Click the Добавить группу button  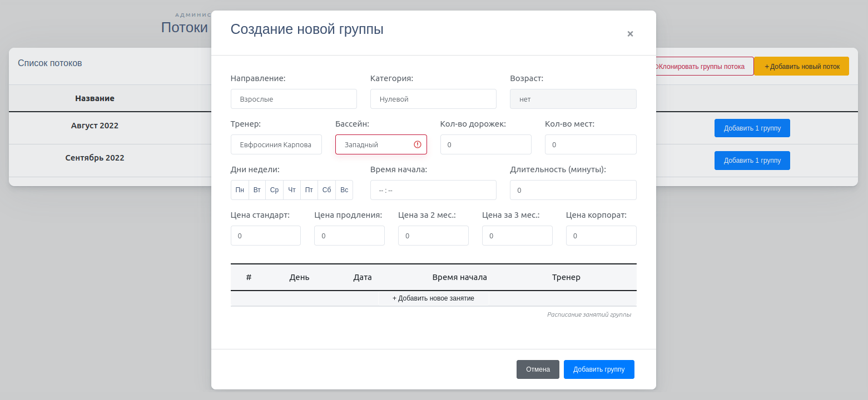click(599, 369)
